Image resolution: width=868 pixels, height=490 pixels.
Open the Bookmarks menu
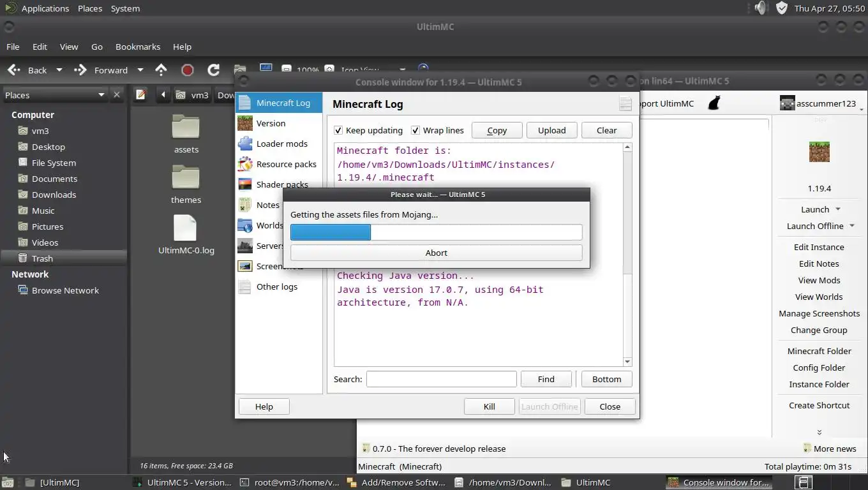[x=138, y=47]
